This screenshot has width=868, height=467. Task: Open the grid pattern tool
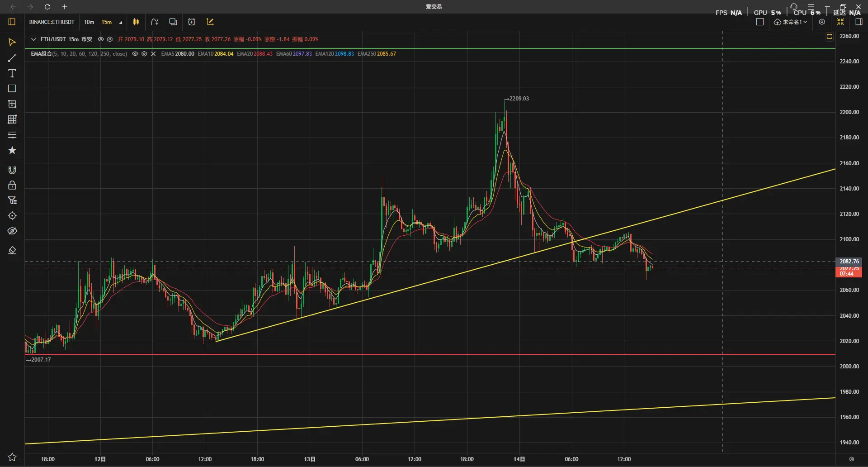(12, 119)
